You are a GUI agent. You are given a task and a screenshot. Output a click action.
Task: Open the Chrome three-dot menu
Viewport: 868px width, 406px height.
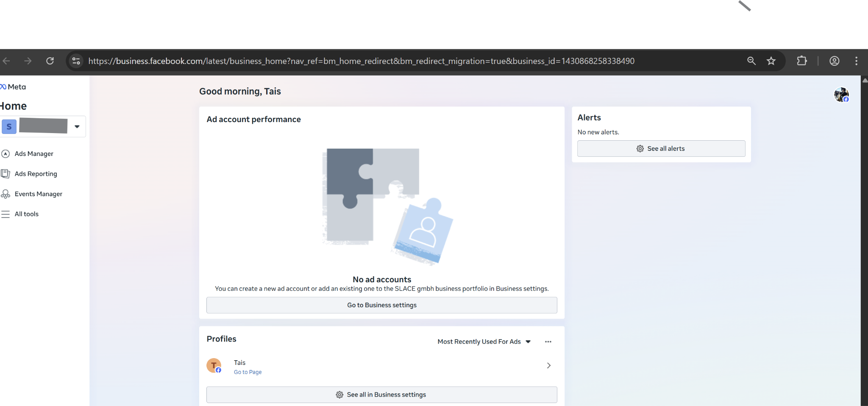[x=856, y=61]
